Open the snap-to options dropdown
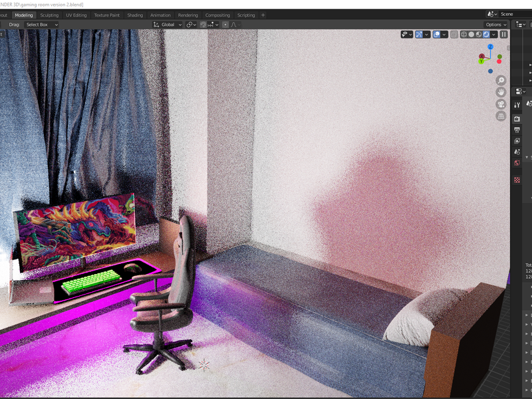Viewport: 532px width, 399px height. [x=213, y=25]
